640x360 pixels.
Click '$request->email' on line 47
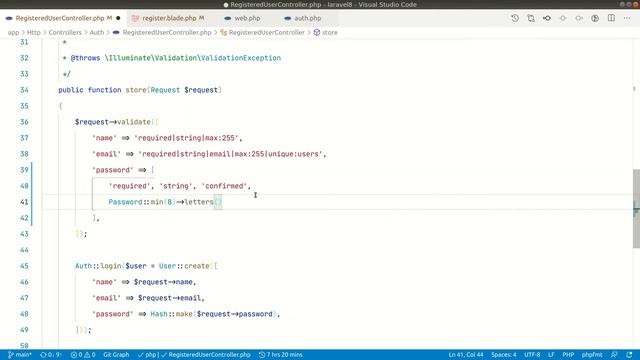point(169,298)
